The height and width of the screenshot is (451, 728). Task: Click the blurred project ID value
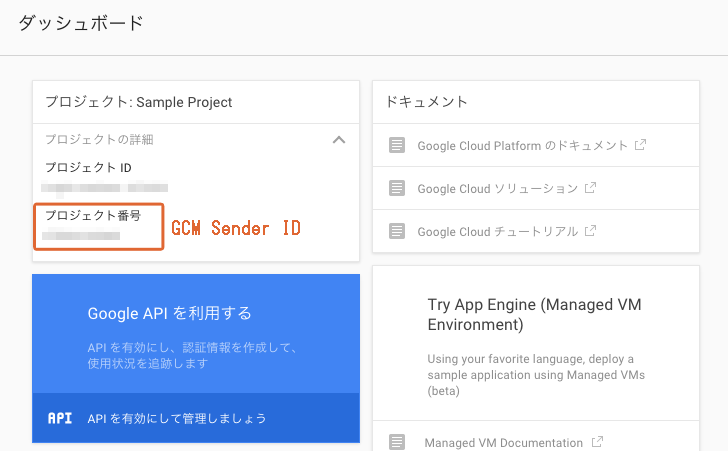(x=104, y=188)
